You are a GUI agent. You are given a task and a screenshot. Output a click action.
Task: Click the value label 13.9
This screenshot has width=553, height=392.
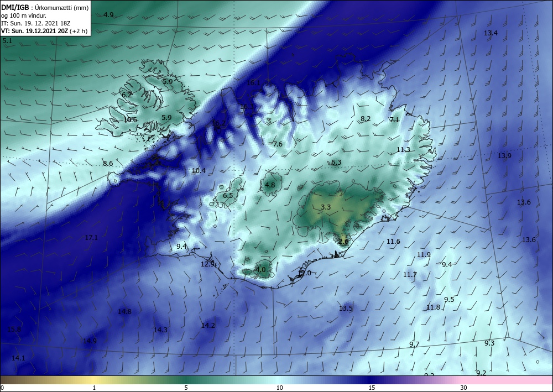[x=504, y=156]
